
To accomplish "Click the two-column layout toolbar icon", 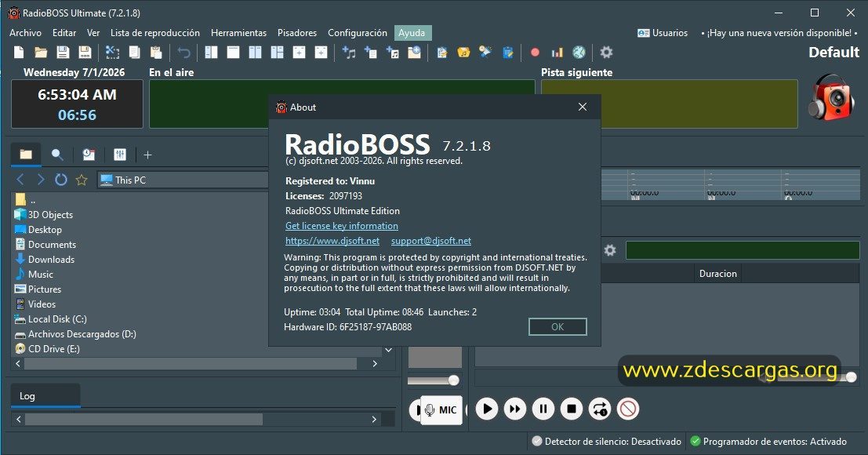I will [x=255, y=53].
